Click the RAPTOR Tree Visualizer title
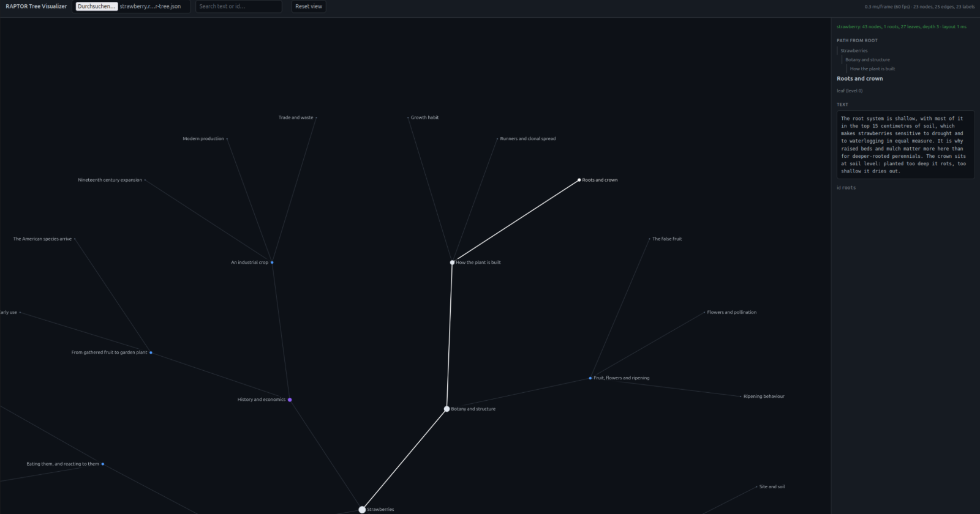The width and height of the screenshot is (980, 514). tap(36, 6)
